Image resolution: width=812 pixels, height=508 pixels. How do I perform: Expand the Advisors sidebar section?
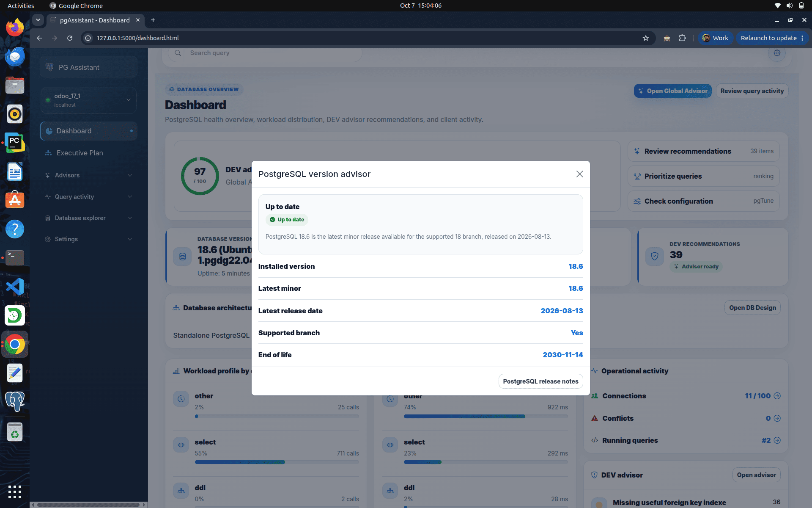pyautogui.click(x=89, y=175)
